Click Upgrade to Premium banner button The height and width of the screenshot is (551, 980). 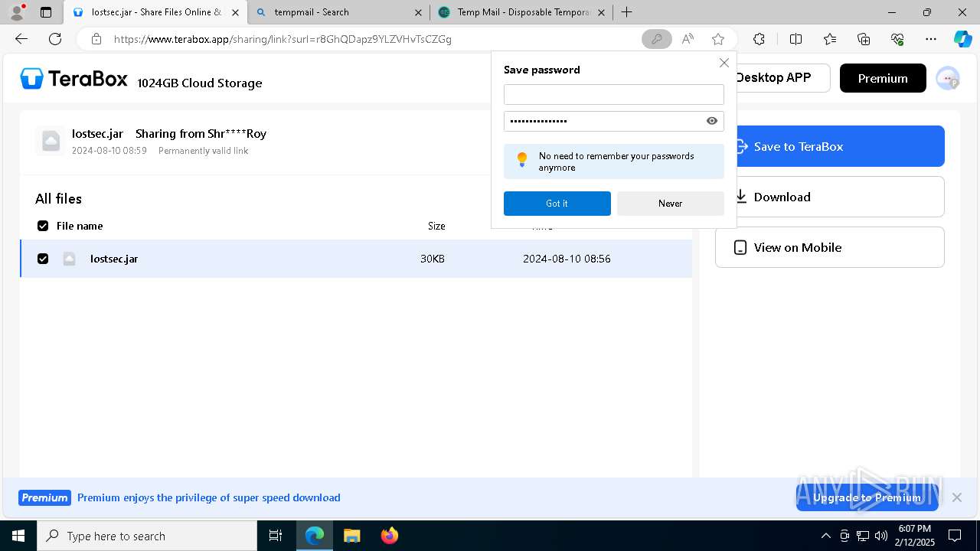pyautogui.click(x=867, y=497)
